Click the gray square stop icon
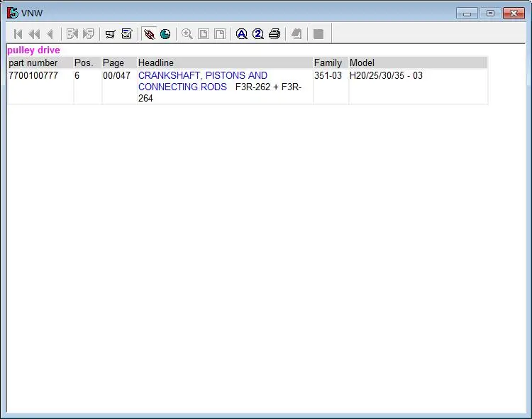This screenshot has height=419, width=532. pos(318,34)
